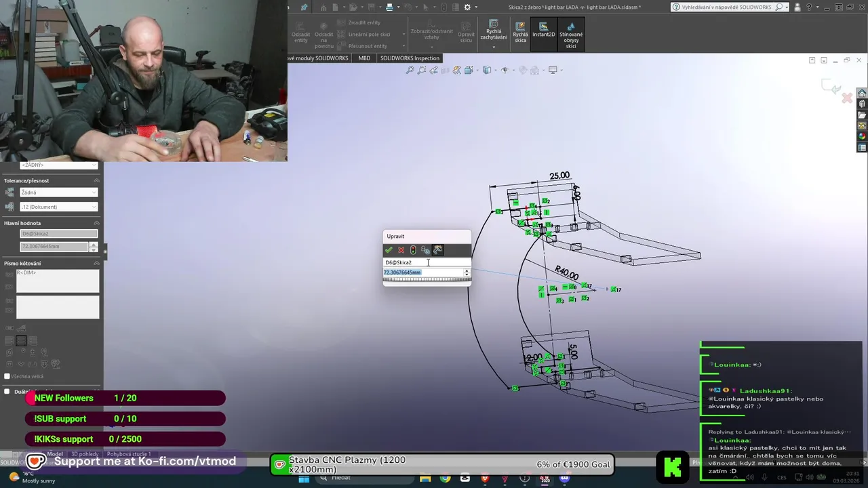
Task: Click Přesunout entity tool
Action: (x=362, y=46)
